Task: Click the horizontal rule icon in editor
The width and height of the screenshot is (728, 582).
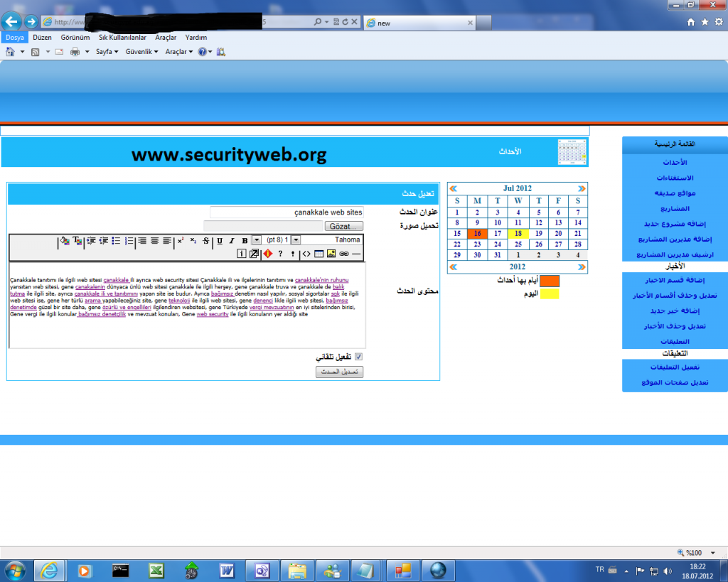Action: pyautogui.click(x=356, y=254)
